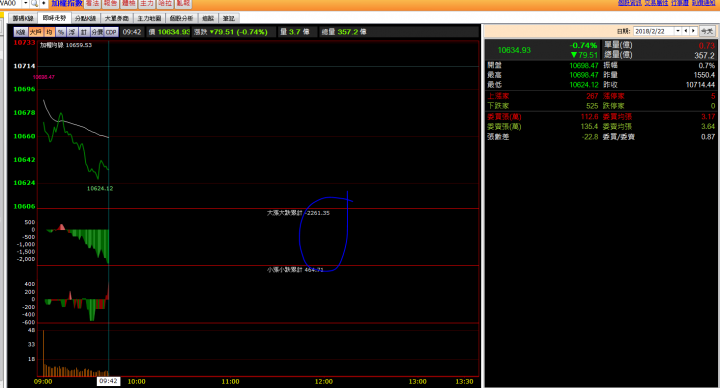The height and width of the screenshot is (388, 720).
Task: Toggle the K線 chart mode button
Action: tap(21, 32)
